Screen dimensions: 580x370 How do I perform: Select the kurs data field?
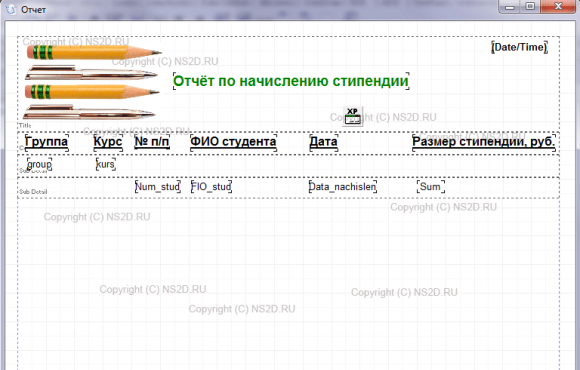pos(105,164)
